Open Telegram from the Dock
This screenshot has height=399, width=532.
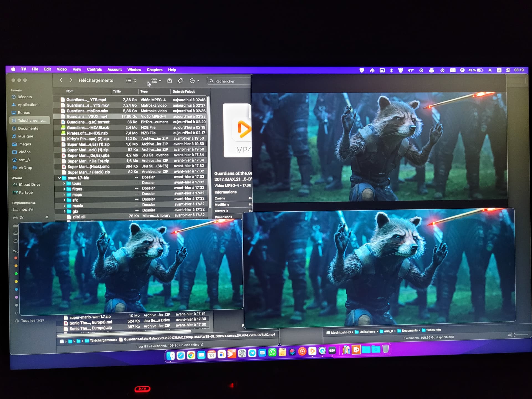pyautogui.click(x=252, y=353)
